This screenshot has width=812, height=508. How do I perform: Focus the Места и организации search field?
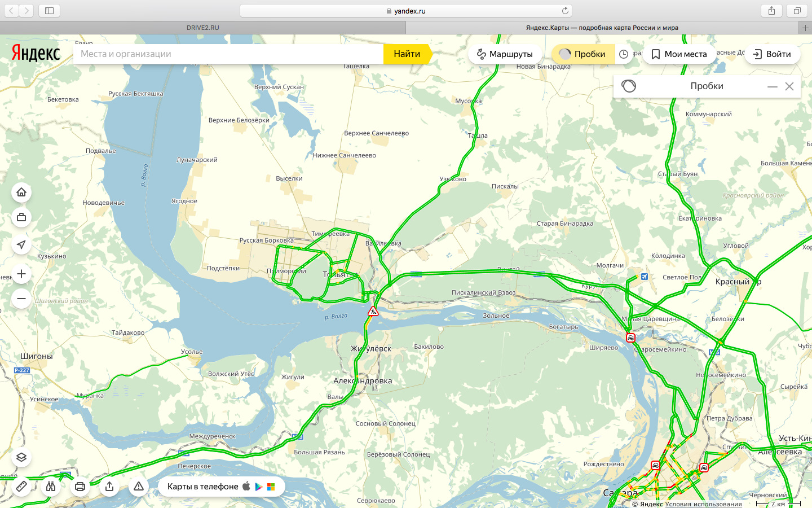pyautogui.click(x=228, y=54)
